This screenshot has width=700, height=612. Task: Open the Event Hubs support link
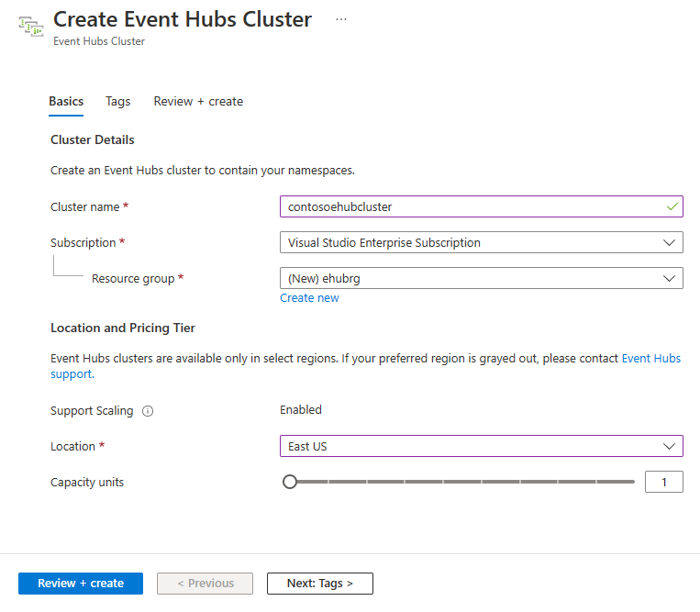pyautogui.click(x=650, y=358)
